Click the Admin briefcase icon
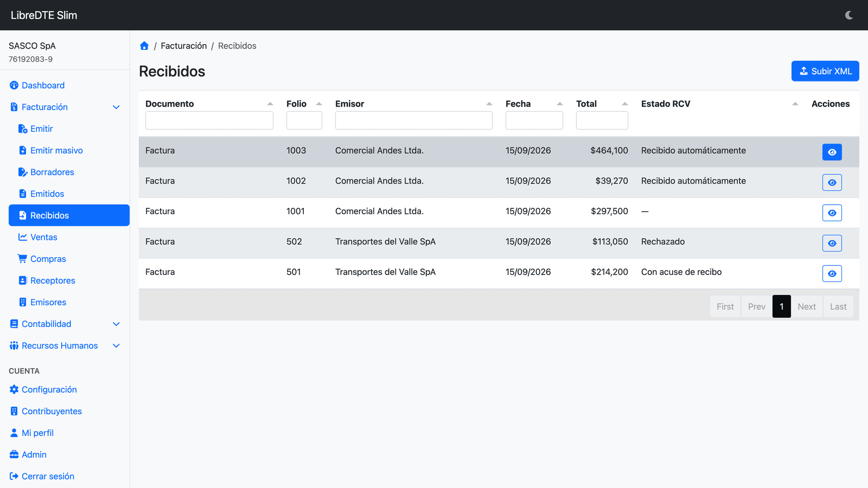 tap(14, 454)
